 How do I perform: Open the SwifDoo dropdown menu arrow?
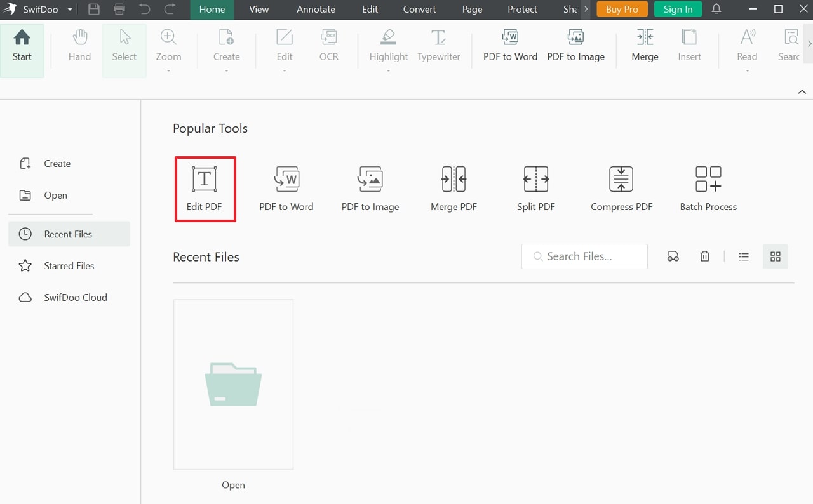tap(70, 10)
